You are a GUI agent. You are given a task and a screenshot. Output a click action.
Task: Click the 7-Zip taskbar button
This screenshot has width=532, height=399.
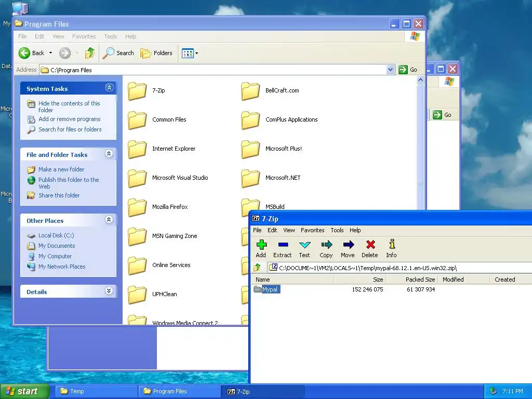coord(262,392)
